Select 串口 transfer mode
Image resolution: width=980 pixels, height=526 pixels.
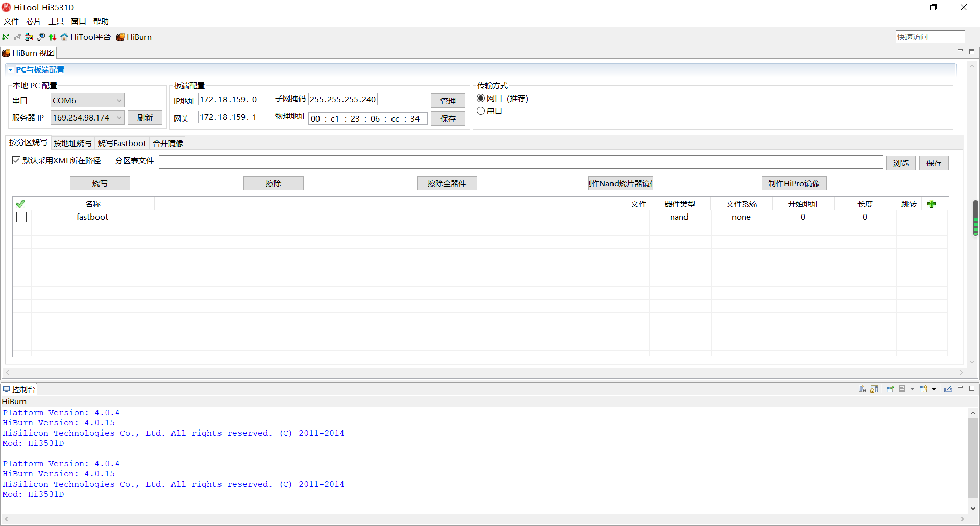pyautogui.click(x=480, y=111)
